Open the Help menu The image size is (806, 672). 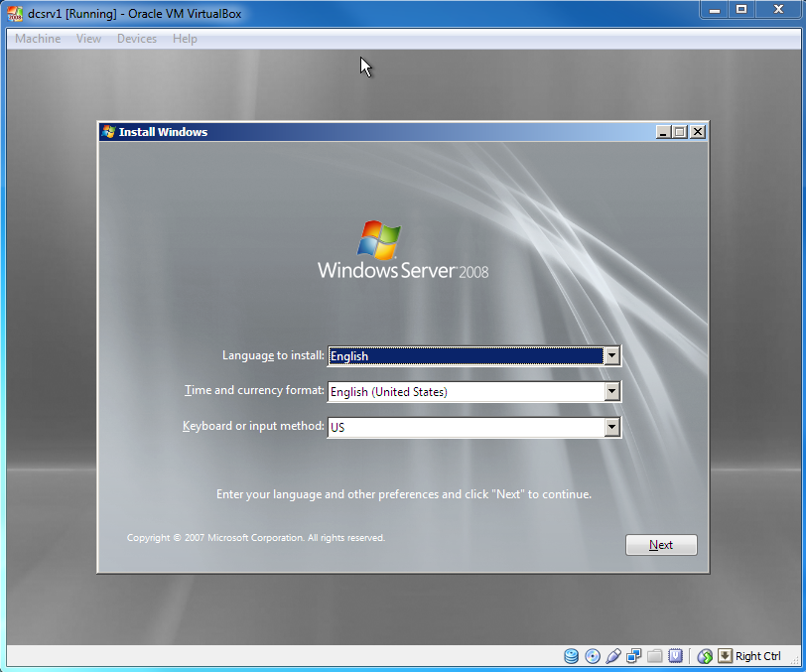click(185, 38)
